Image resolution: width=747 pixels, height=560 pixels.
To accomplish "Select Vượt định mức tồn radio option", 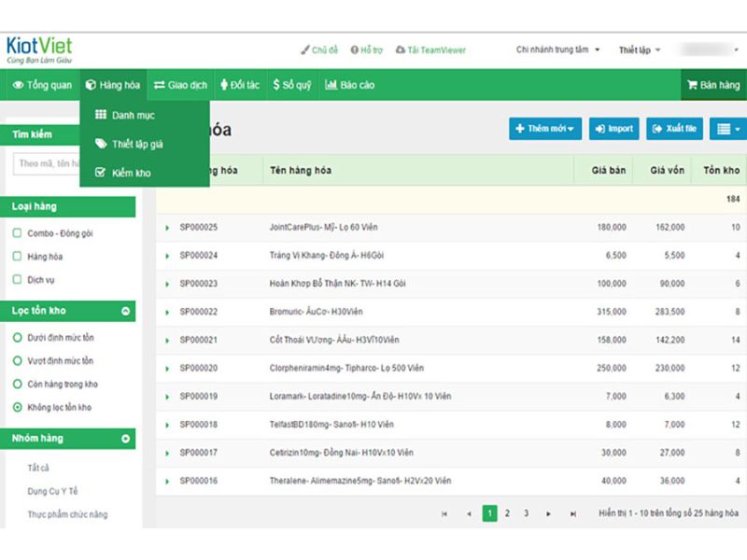I will pyautogui.click(x=18, y=361).
